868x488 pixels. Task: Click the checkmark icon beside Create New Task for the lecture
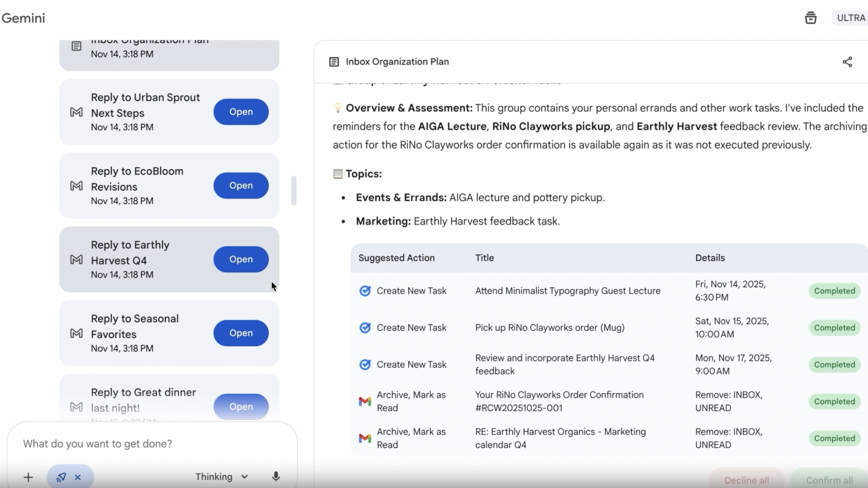(x=365, y=291)
